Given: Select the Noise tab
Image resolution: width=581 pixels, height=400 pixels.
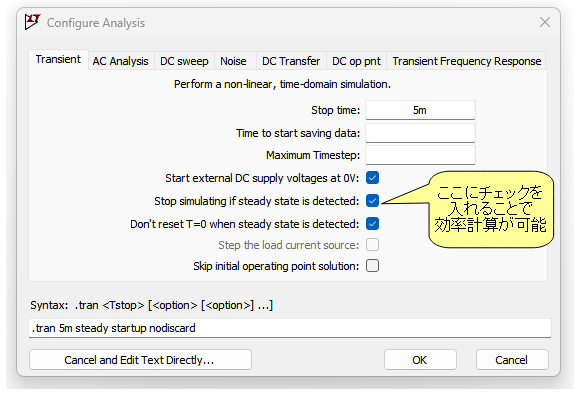Looking at the screenshot, I should pos(233,61).
